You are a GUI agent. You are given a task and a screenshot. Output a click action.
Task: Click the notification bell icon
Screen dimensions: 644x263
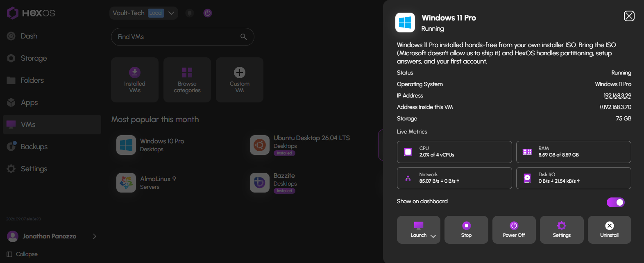coord(190,13)
